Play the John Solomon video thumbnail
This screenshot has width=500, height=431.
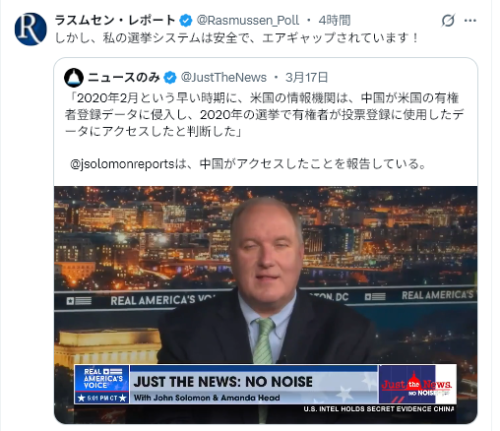(x=266, y=305)
